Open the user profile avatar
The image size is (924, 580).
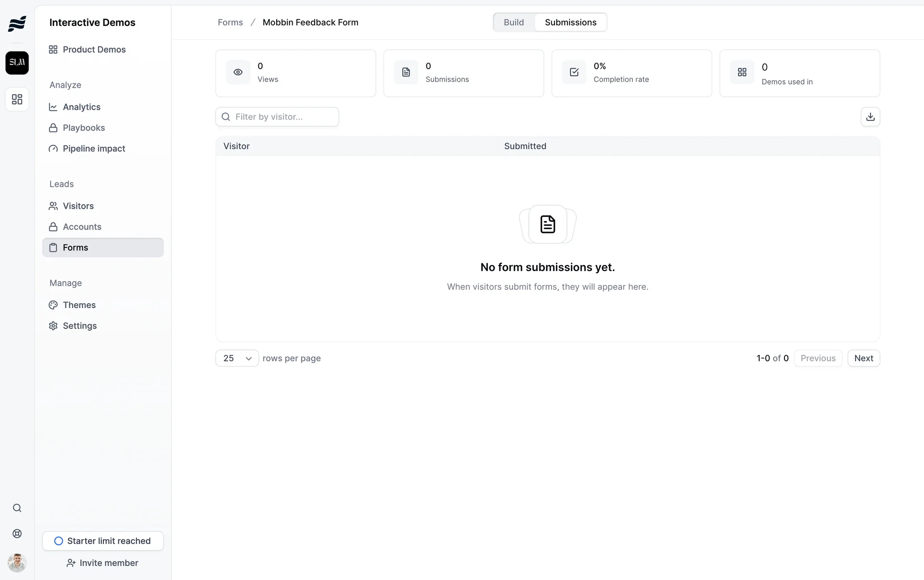pyautogui.click(x=17, y=563)
